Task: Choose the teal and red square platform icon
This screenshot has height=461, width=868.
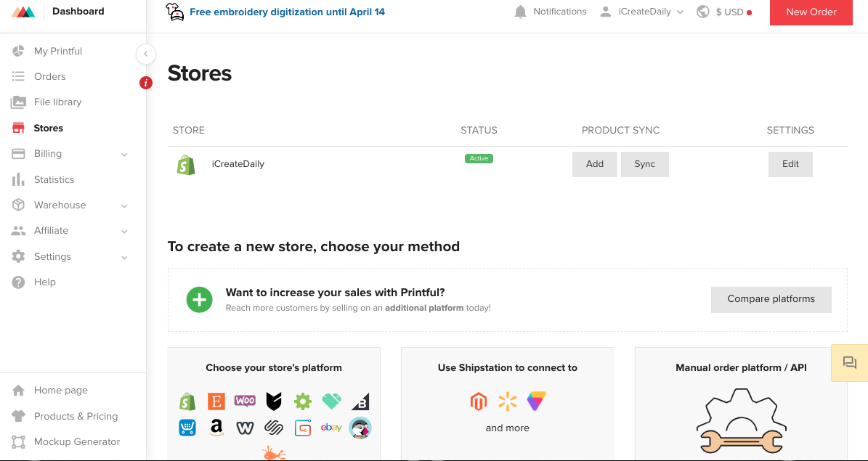Action: pyautogui.click(x=303, y=428)
